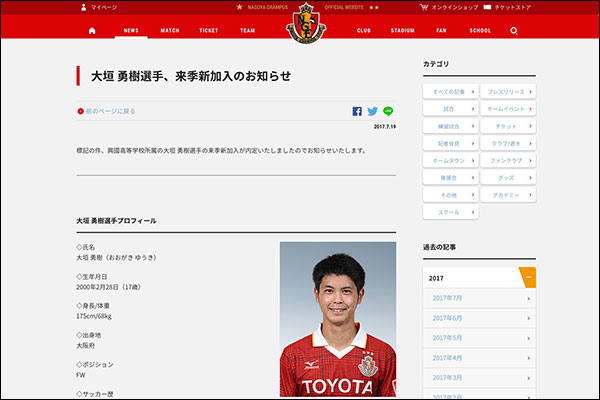Open the CLUB menu
This screenshot has height=400, width=600.
click(x=364, y=31)
